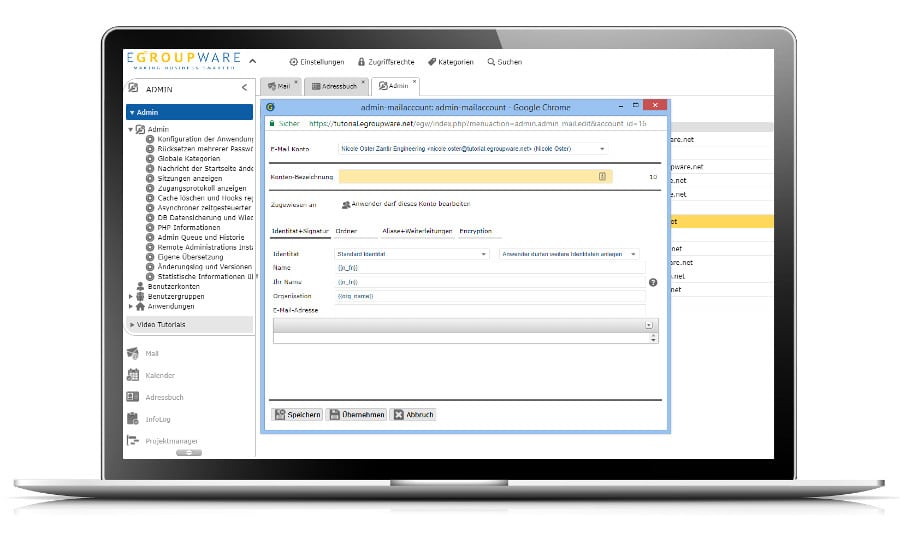Screen dimensions: 900x538
Task: Open Kategorien in the top bar
Action: (451, 62)
